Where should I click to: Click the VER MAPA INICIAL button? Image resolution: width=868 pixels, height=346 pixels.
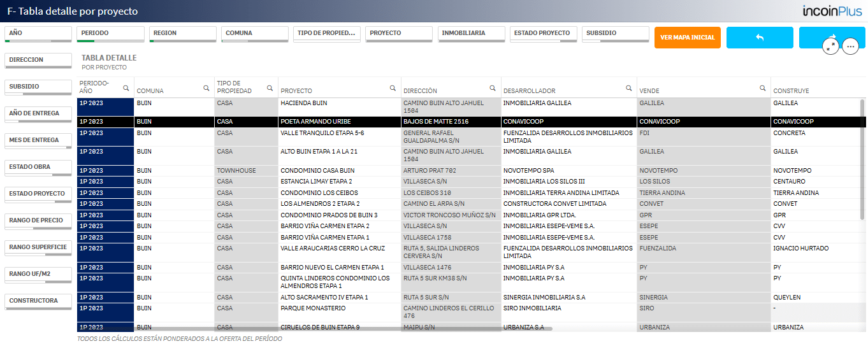[x=688, y=38]
